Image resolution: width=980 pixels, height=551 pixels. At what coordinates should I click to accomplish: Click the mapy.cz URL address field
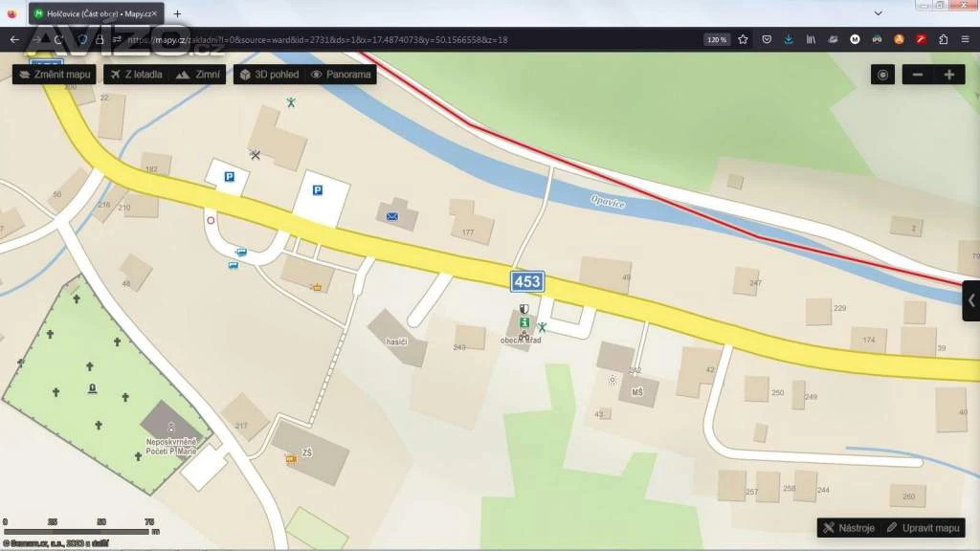(x=318, y=39)
